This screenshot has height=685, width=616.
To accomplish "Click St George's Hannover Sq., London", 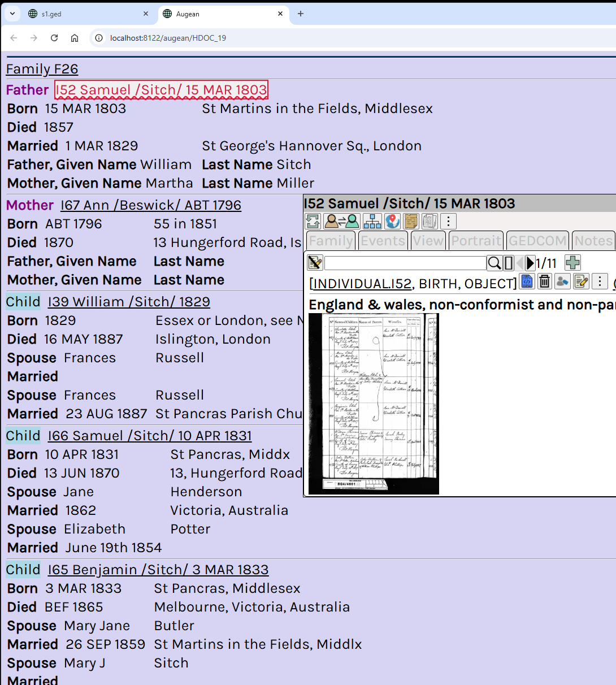I will [x=312, y=146].
